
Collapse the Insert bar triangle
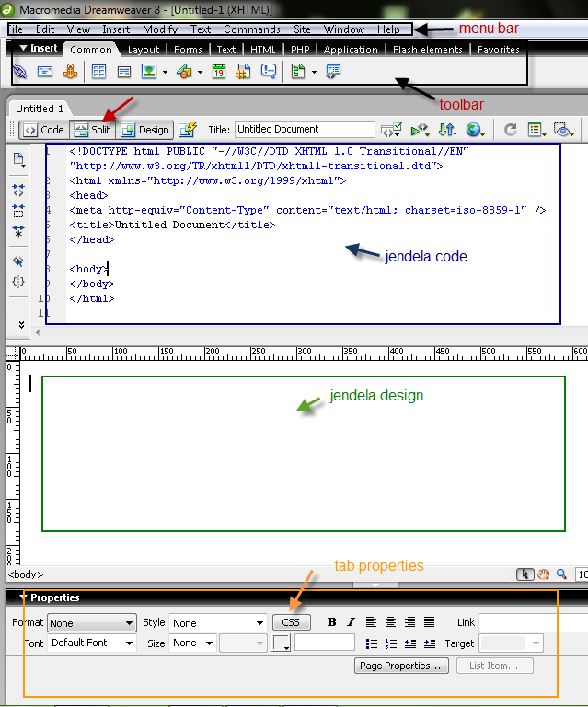pos(23,48)
